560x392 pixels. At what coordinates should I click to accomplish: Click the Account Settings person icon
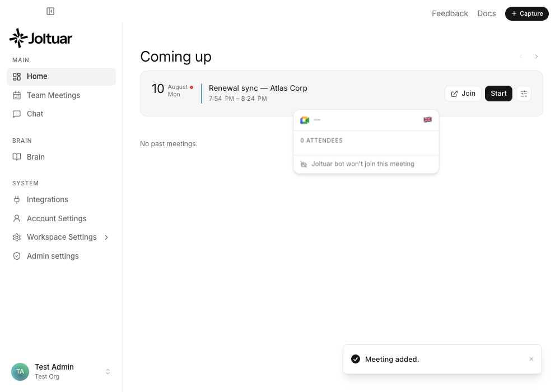click(17, 218)
